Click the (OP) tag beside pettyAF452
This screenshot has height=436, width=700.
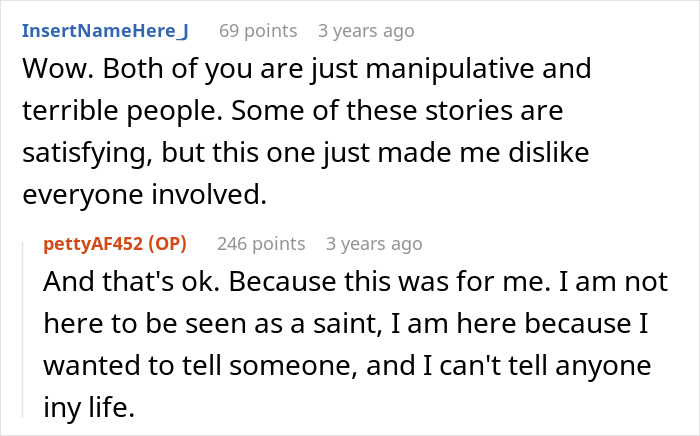[167, 244]
